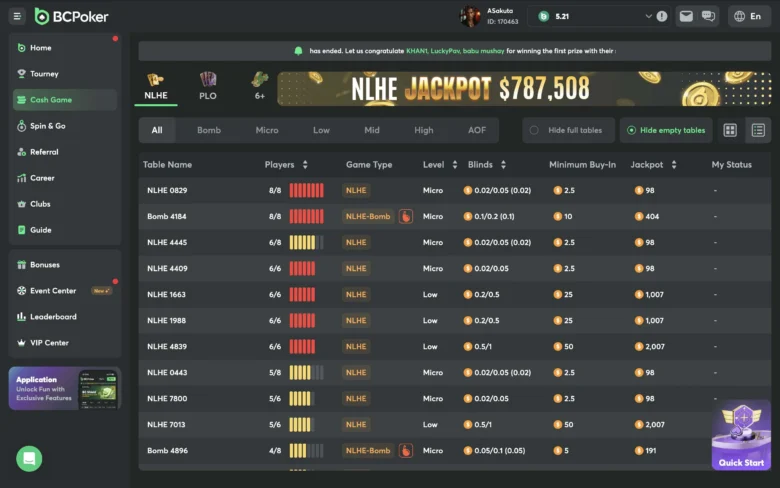This screenshot has width=780, height=488.
Task: Open table NLHE 1663
Action: tap(455, 294)
